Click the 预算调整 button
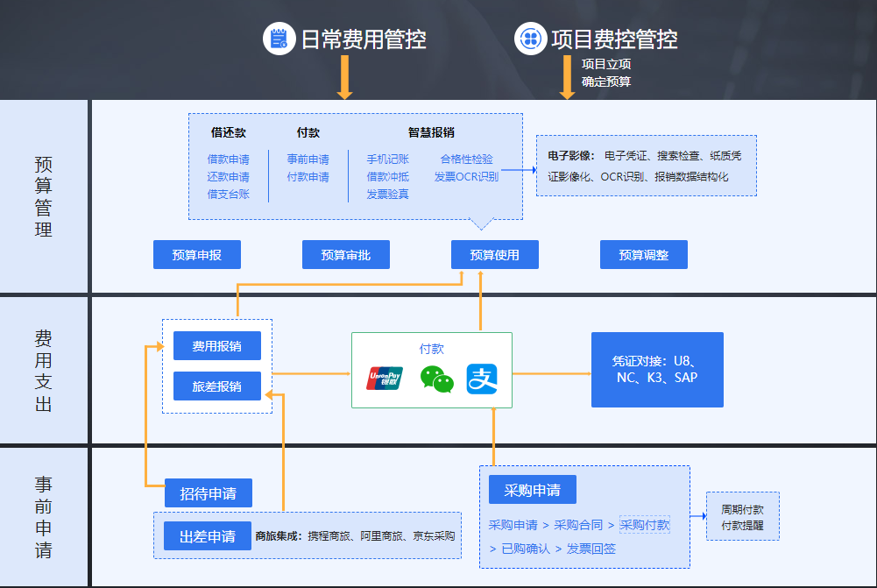Viewport: 877px width, 588px height. point(643,254)
